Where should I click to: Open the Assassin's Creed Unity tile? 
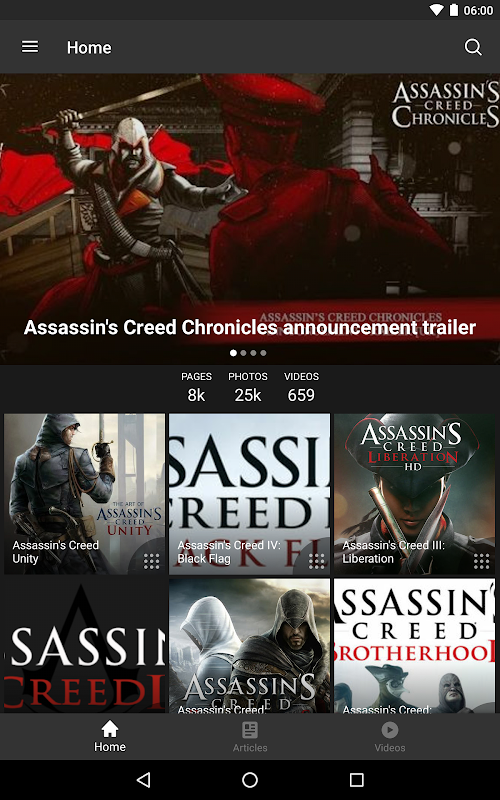[85, 494]
